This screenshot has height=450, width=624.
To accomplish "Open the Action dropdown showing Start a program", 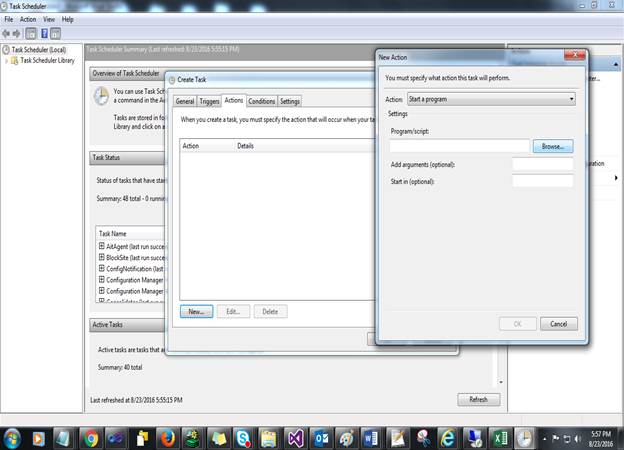I will (491, 99).
